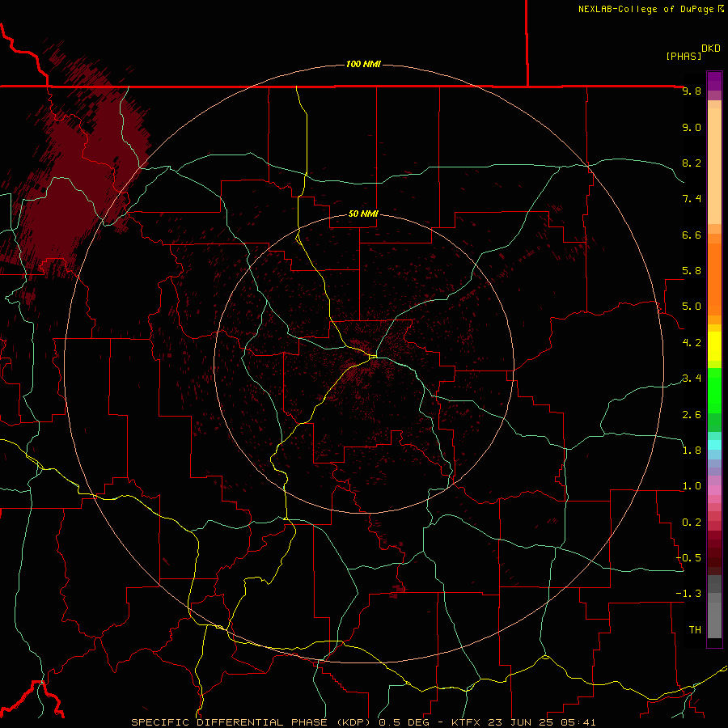728x728 pixels.
Task: Click the 3.4 value on the legend
Action: [x=692, y=379]
